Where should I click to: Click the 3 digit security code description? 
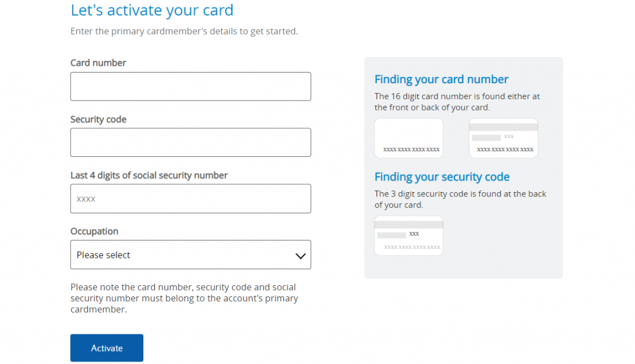(x=460, y=199)
